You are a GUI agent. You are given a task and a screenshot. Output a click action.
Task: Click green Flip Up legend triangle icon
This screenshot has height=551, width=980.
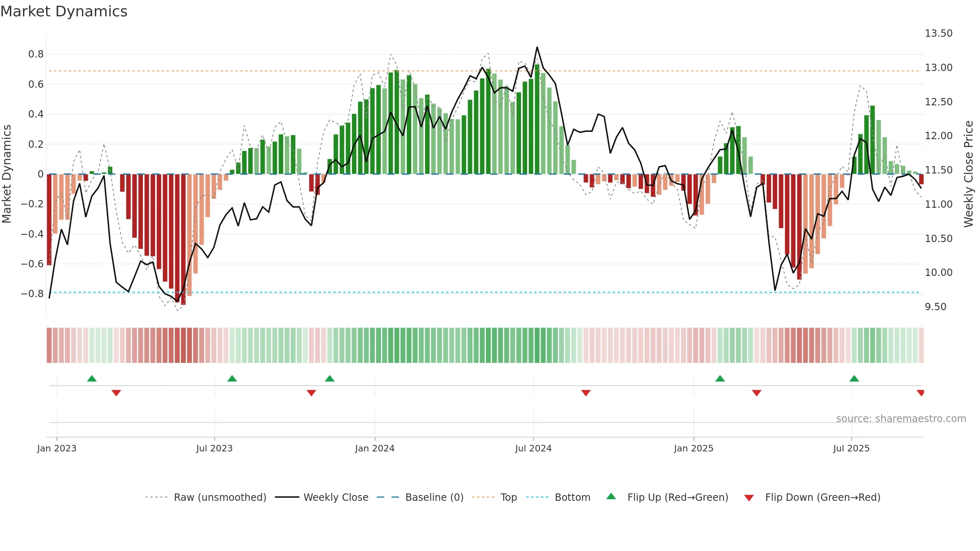[611, 496]
